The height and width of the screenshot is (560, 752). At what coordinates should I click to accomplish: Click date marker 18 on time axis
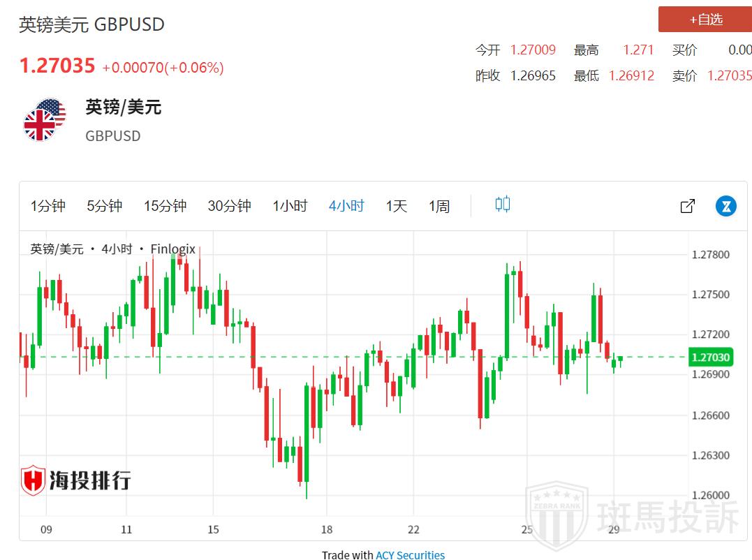326,529
